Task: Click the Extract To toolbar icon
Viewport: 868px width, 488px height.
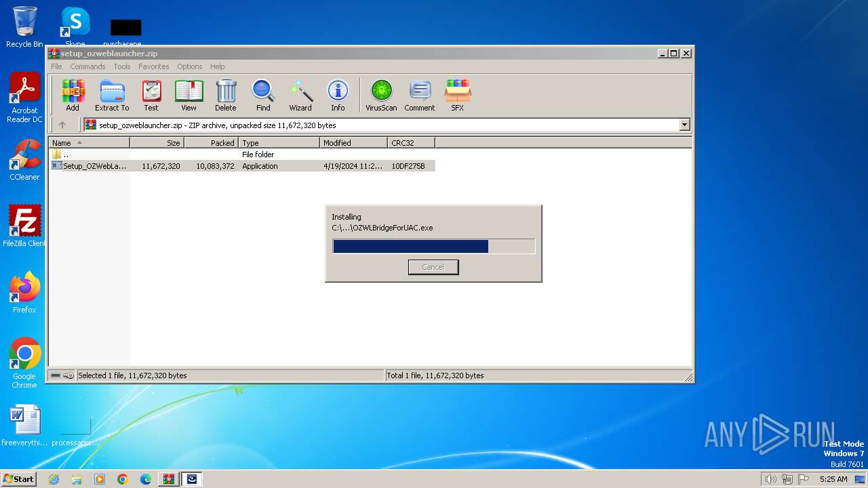Action: (112, 96)
